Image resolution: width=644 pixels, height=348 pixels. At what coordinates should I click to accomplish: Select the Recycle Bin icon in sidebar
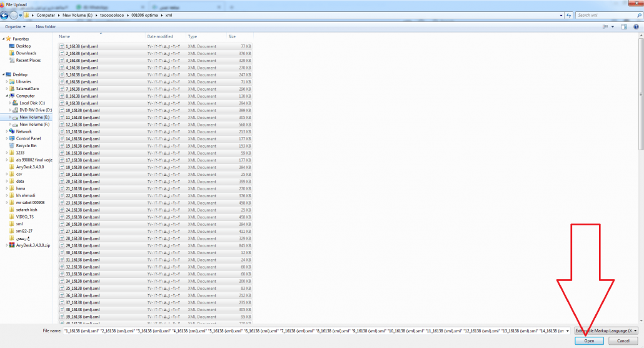pyautogui.click(x=26, y=145)
